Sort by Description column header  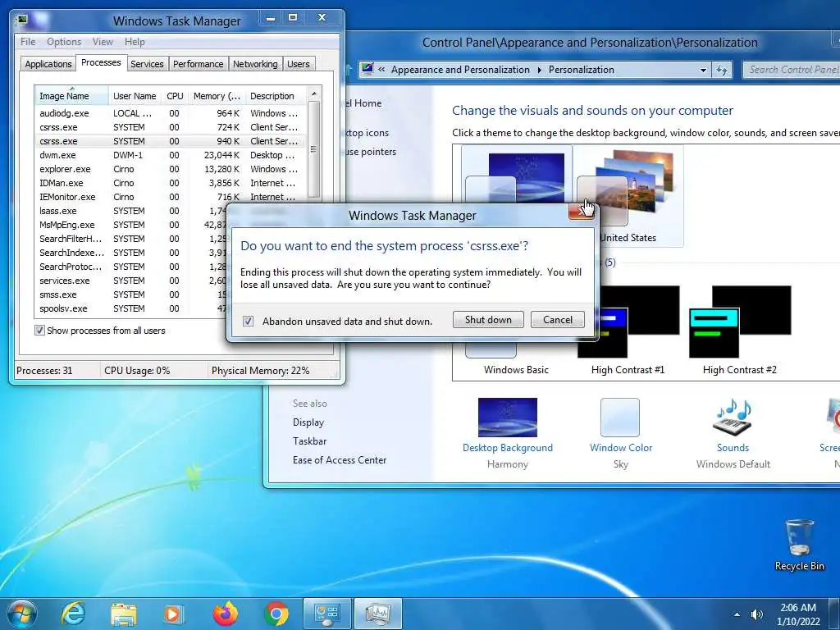(276, 96)
